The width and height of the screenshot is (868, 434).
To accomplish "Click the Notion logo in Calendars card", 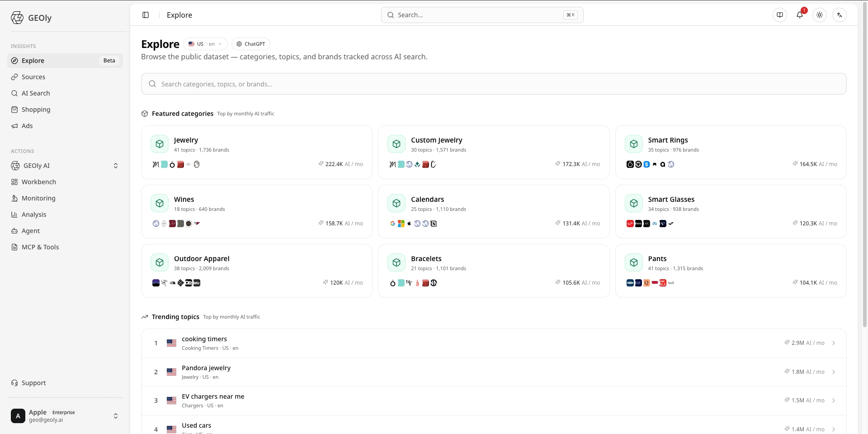I will point(434,224).
